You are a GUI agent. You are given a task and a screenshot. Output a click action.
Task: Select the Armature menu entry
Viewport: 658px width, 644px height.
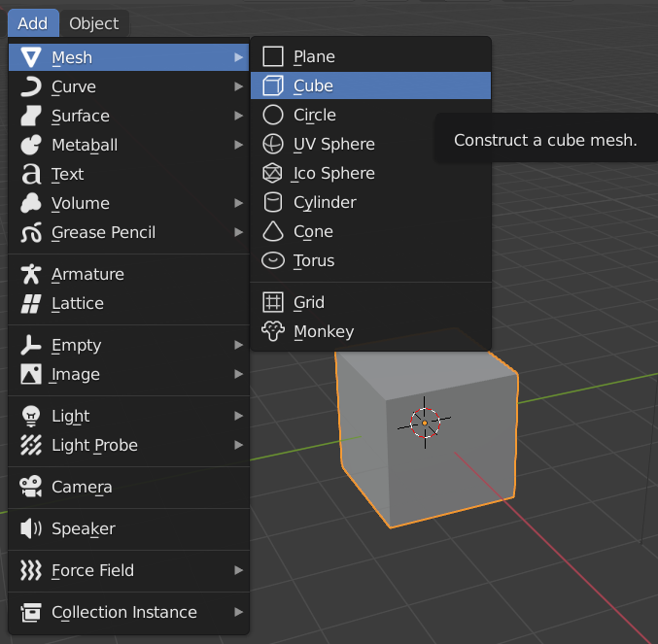(x=129, y=274)
